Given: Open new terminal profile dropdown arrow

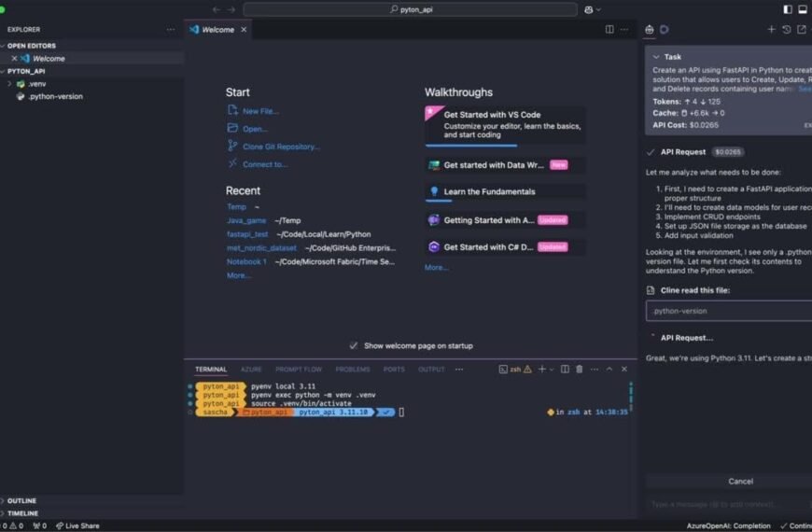Looking at the screenshot, I should (x=552, y=370).
